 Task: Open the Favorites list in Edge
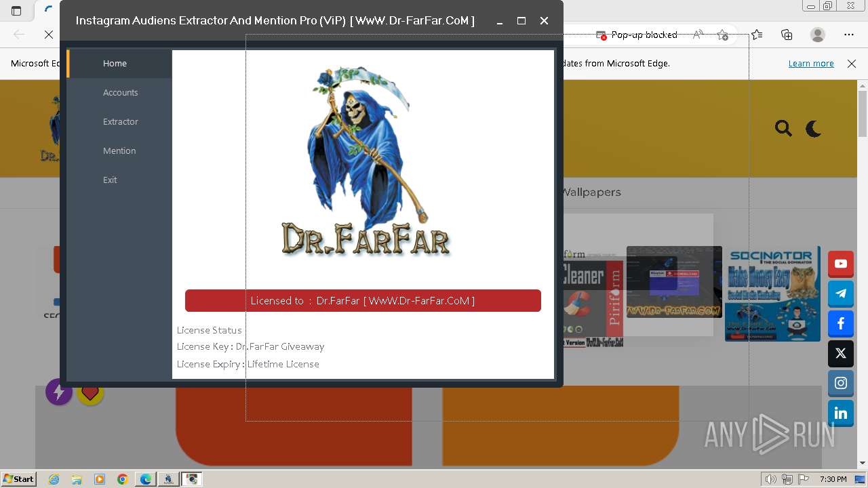tap(757, 35)
